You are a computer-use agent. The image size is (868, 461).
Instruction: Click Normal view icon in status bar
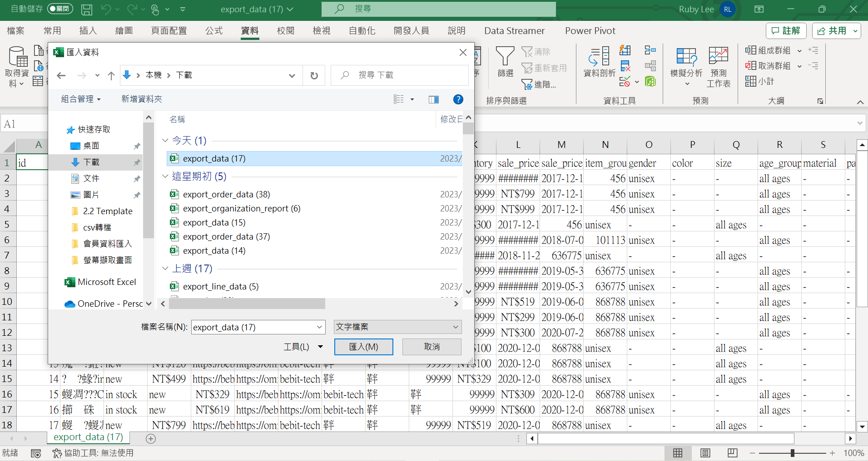click(678, 453)
